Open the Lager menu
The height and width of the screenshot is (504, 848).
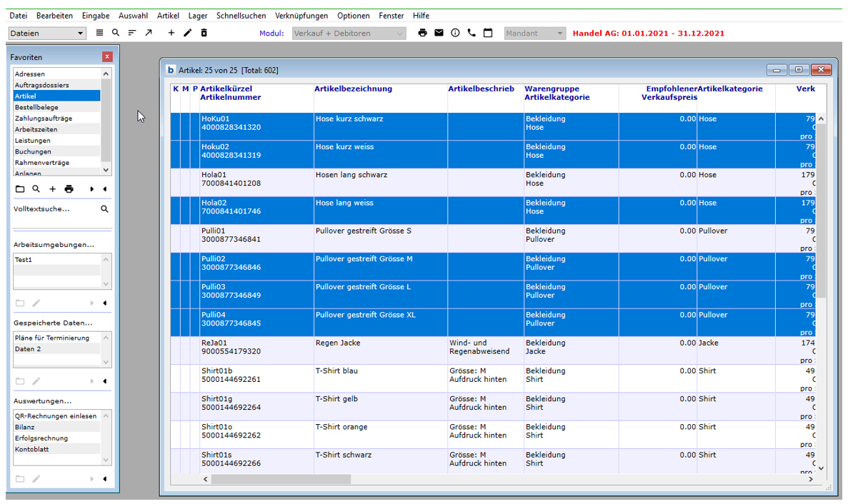coord(198,16)
